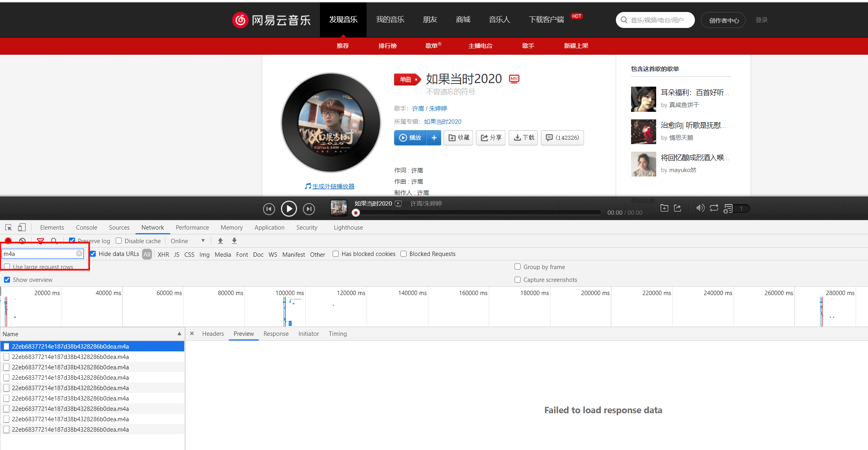
Task: Open device toolbar icon in DevTools
Action: point(22,227)
